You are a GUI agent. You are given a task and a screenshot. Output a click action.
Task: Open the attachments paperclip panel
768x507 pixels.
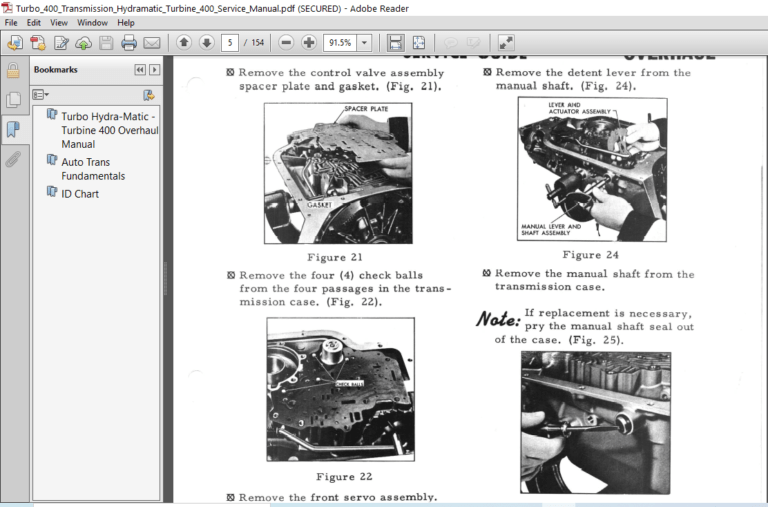point(13,159)
